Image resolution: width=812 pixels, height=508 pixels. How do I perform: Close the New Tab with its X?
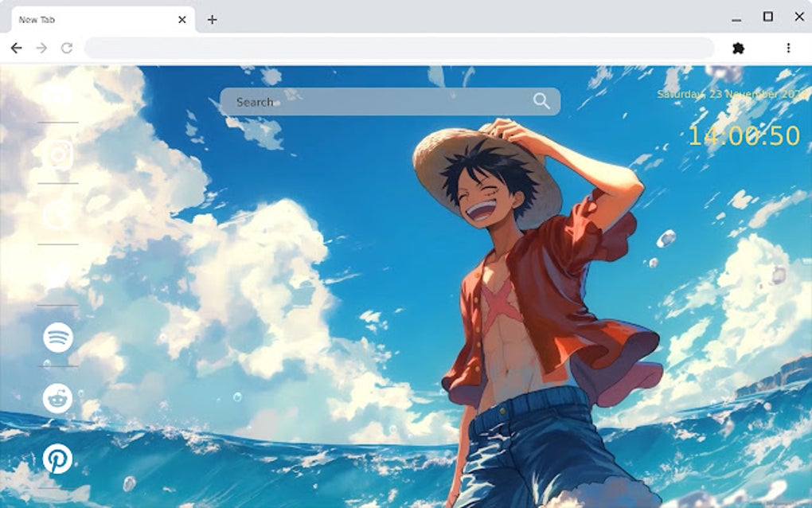pos(182,19)
